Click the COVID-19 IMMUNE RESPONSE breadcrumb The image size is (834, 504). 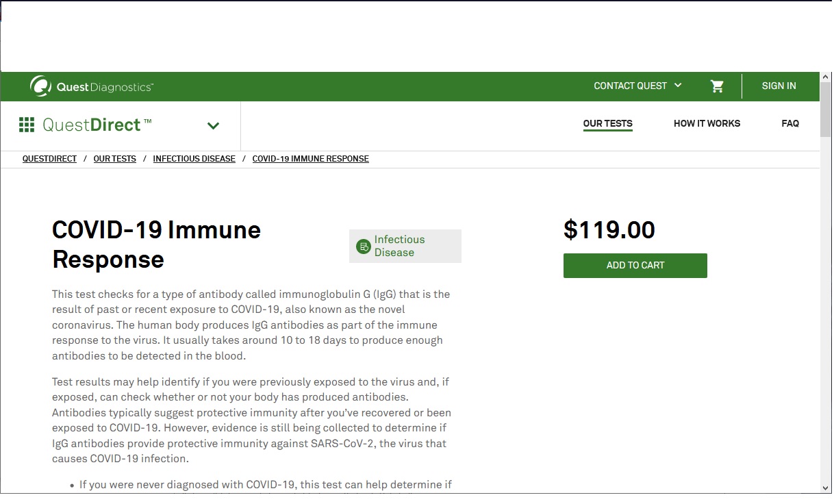coord(310,159)
